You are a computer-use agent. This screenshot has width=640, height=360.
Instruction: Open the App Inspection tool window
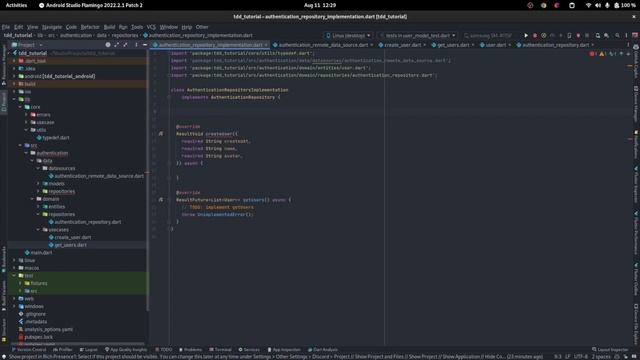pos(284,349)
